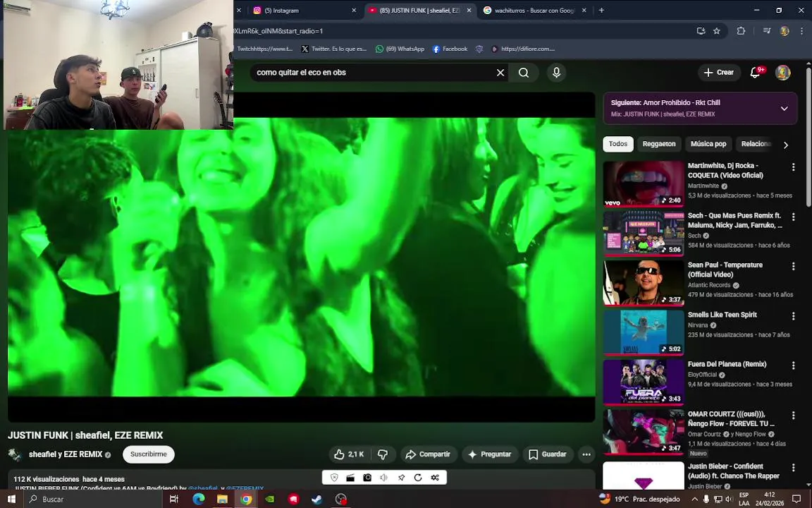Image resolution: width=812 pixels, height=508 pixels.
Task: Click shield icon in floating toolbar
Action: tap(335, 478)
